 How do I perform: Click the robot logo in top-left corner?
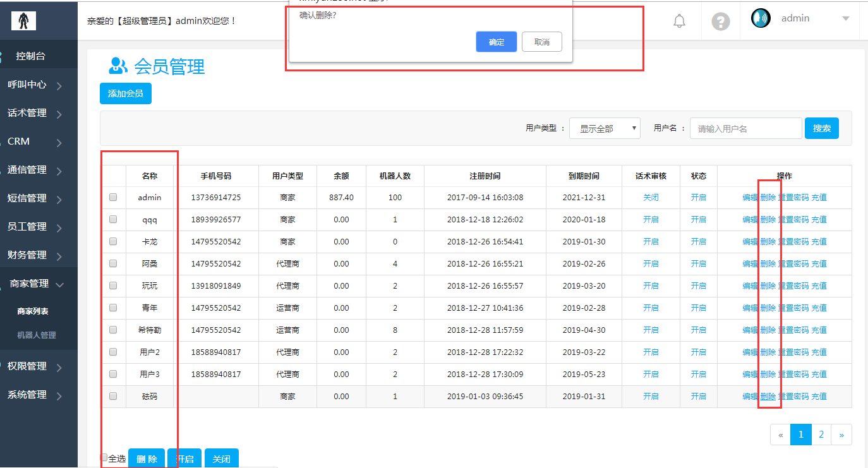click(x=23, y=21)
